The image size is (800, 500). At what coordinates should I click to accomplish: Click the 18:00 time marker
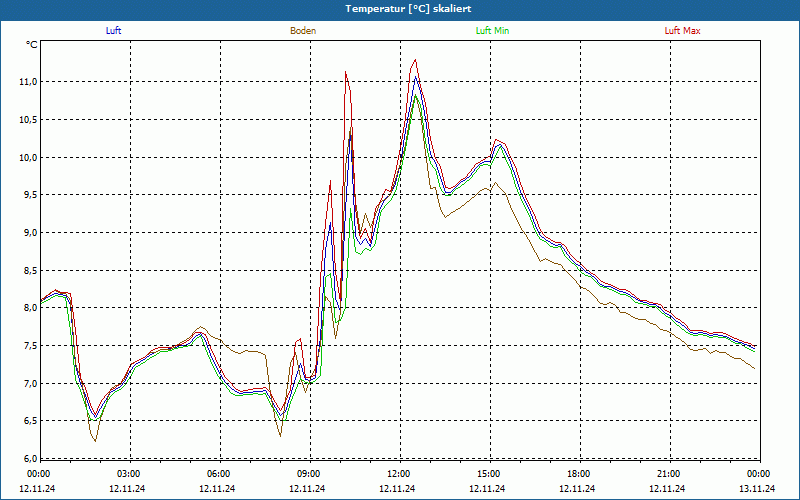pos(578,474)
